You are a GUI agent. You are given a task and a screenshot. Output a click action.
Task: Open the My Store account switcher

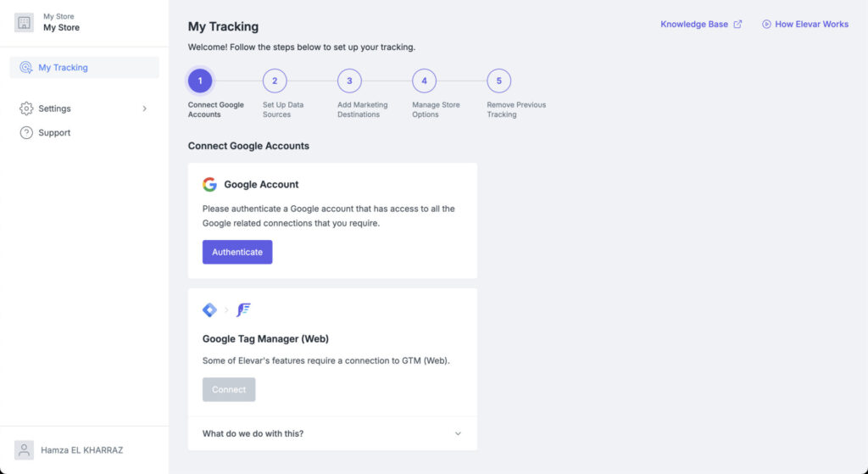(x=61, y=23)
